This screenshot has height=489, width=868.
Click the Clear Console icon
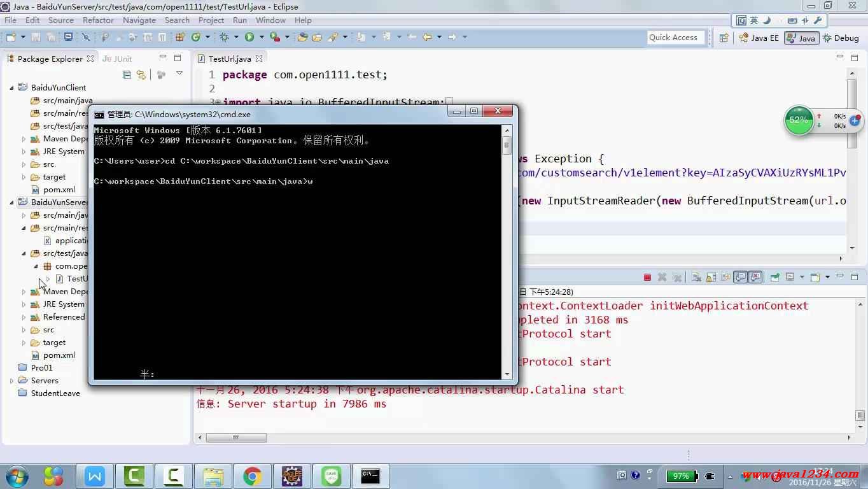pos(696,277)
